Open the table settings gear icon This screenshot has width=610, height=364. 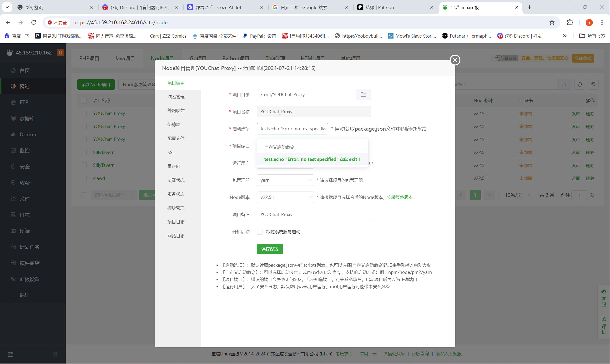click(593, 84)
